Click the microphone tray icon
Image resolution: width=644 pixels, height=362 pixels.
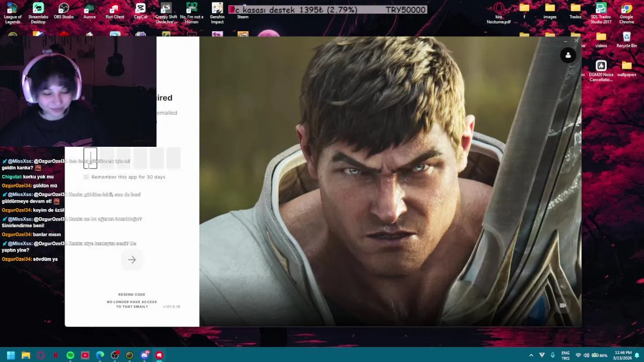tap(553, 355)
